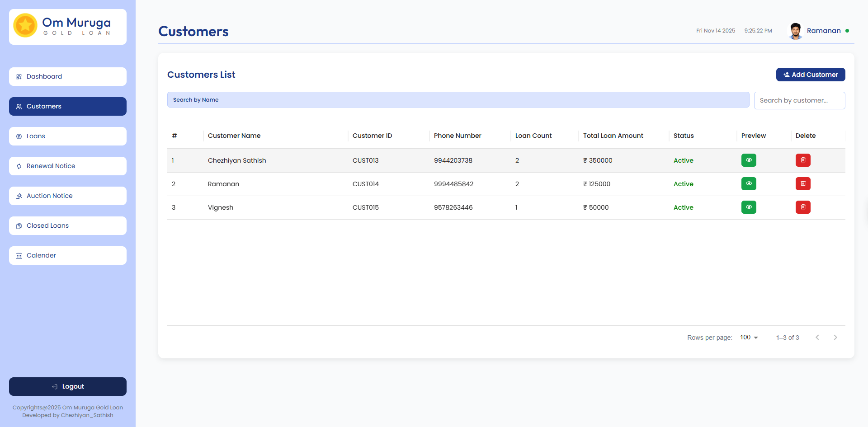Viewport: 868px width, 427px height.
Task: Click the red trash icon for Ramanan
Action: tap(803, 184)
